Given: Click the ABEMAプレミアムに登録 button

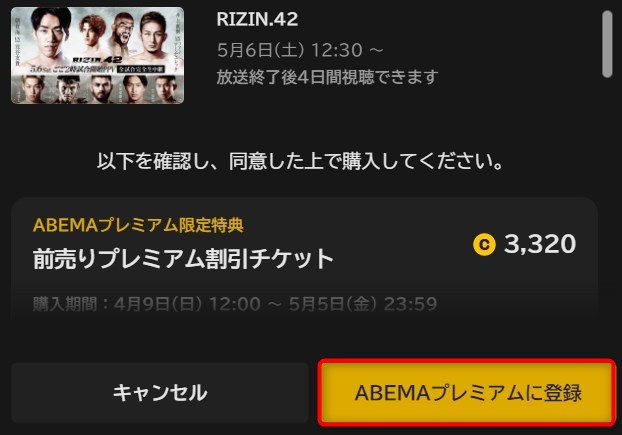Looking at the screenshot, I should (x=467, y=393).
